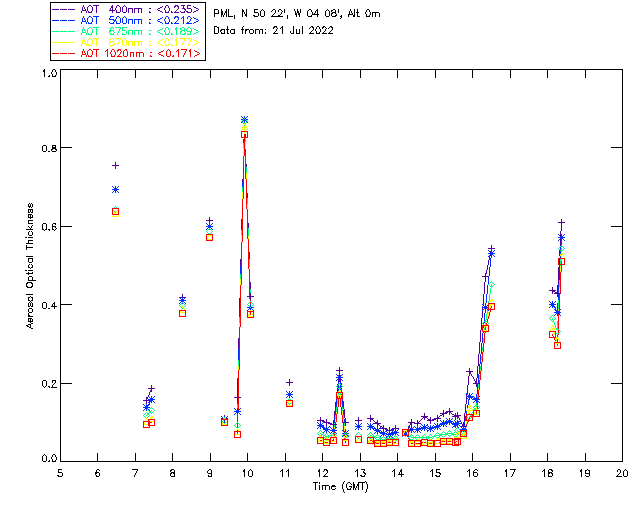Select the AOT 870nm yellow legend entry
This screenshot has width=640, height=512.
pyautogui.click(x=126, y=42)
